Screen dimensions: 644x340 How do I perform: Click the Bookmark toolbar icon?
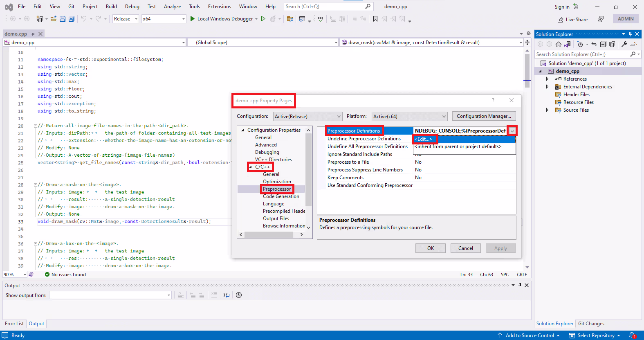click(x=375, y=19)
